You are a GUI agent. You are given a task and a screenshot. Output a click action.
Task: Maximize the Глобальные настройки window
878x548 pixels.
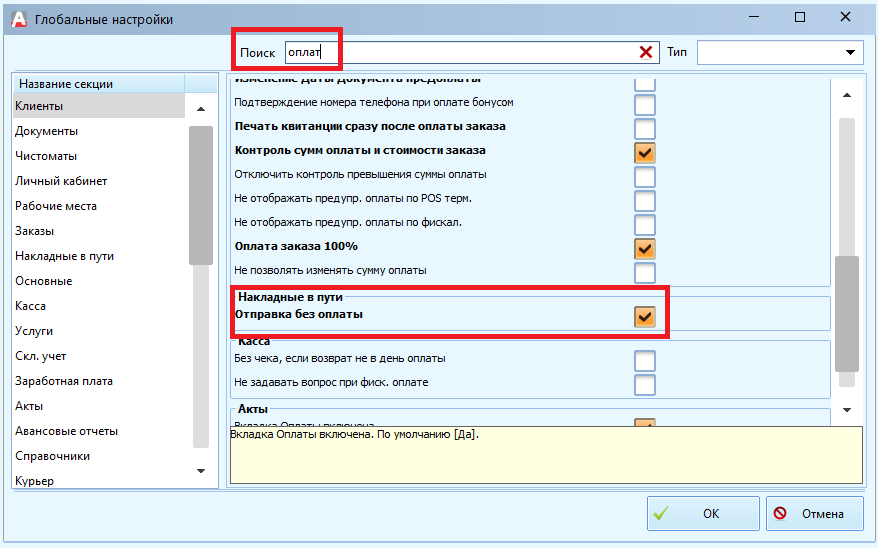click(800, 18)
